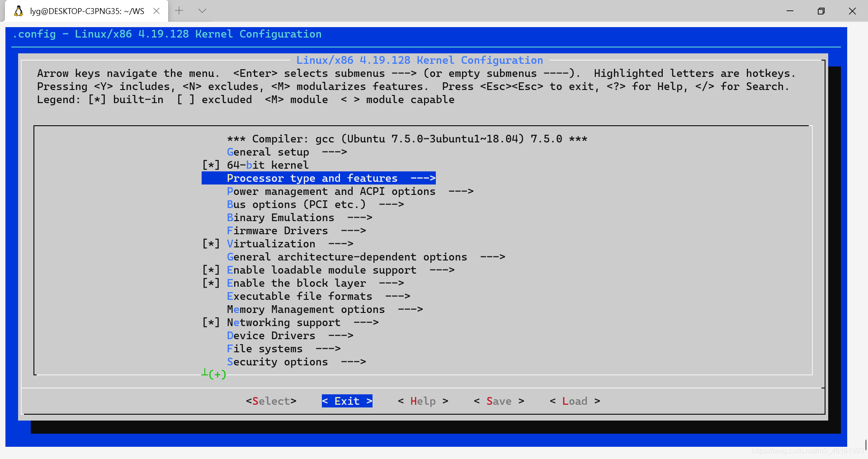
Task: Click the 64-bit kernel label
Action: (268, 165)
